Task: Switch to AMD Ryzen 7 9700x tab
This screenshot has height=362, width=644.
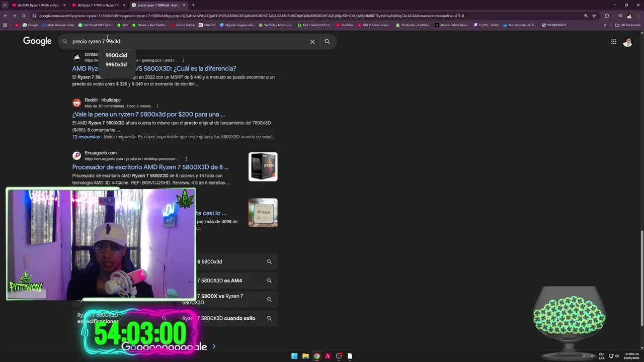Action: point(38,5)
